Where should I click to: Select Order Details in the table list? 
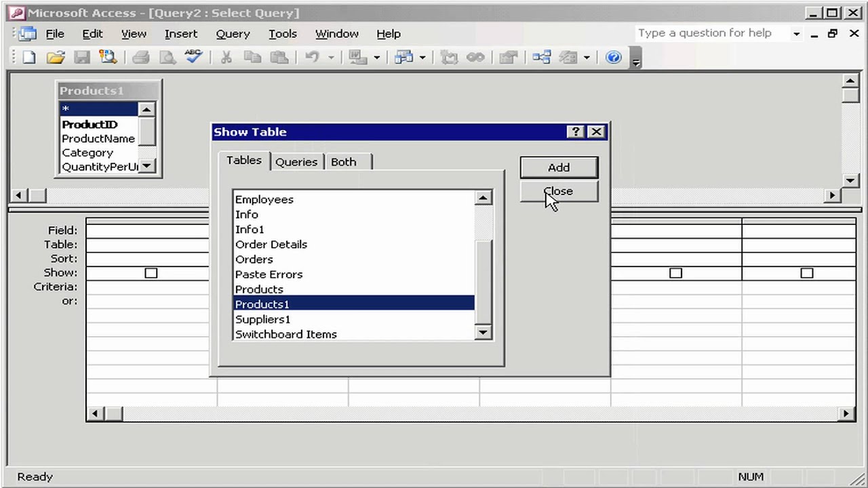tap(353, 244)
